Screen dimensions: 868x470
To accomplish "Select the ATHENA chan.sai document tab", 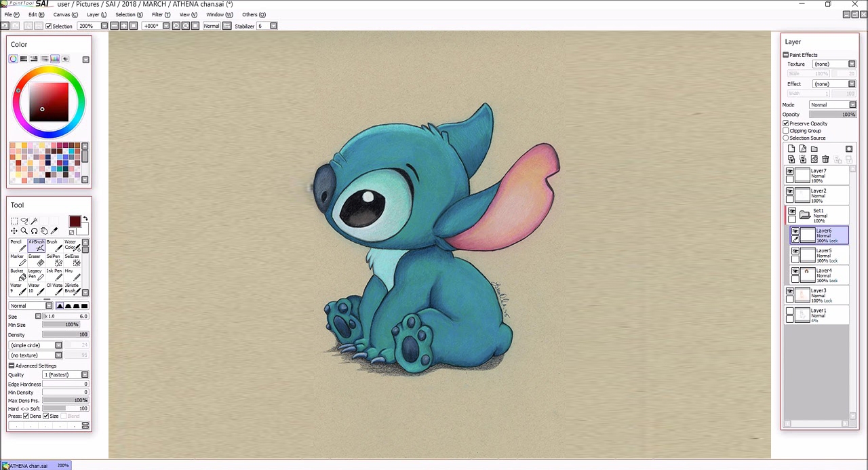I will (35, 465).
